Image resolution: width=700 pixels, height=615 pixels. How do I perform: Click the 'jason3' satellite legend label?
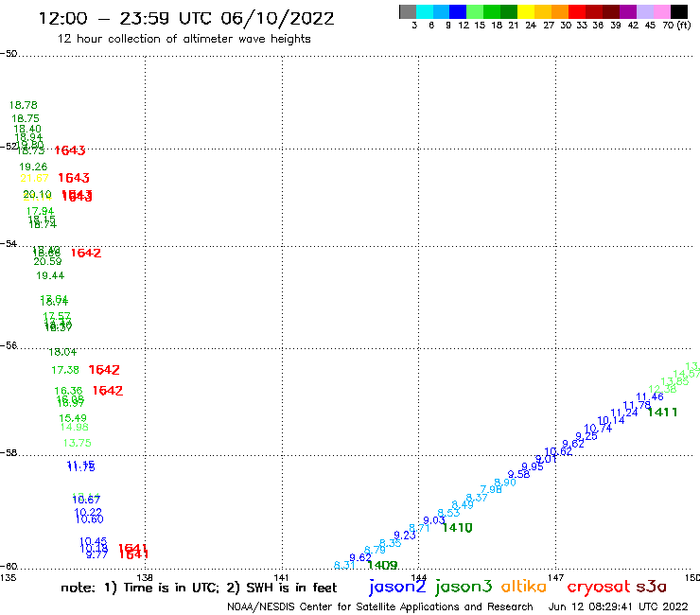click(464, 587)
